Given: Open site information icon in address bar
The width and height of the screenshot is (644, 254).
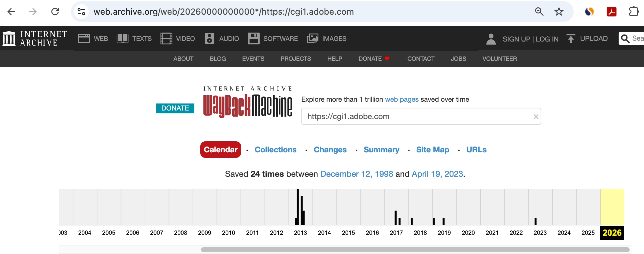Looking at the screenshot, I should [81, 12].
